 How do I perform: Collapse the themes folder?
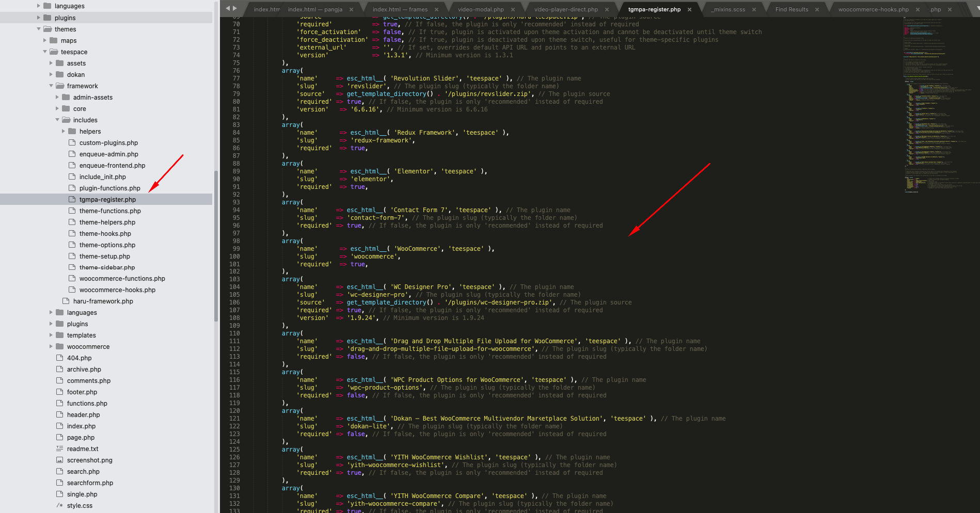coord(39,29)
